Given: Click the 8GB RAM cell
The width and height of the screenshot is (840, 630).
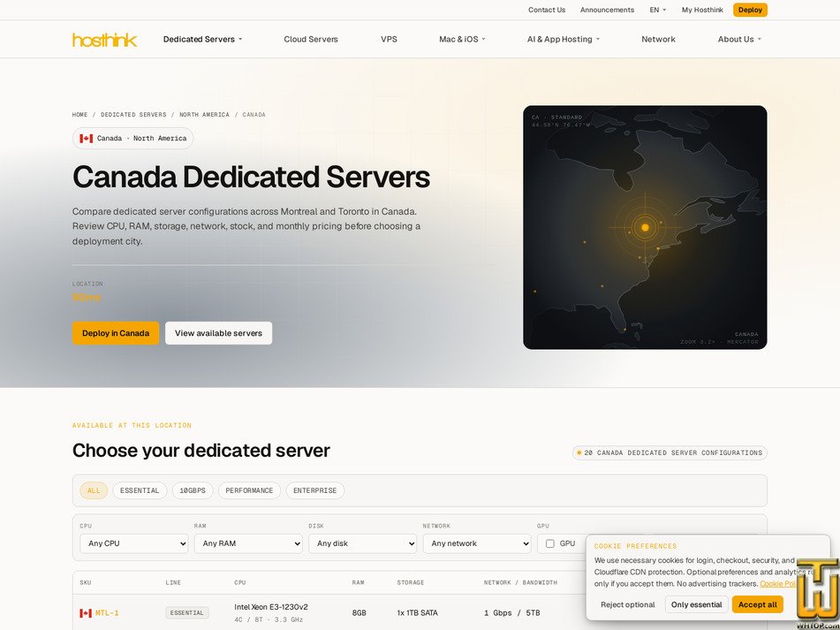Looking at the screenshot, I should [x=359, y=613].
